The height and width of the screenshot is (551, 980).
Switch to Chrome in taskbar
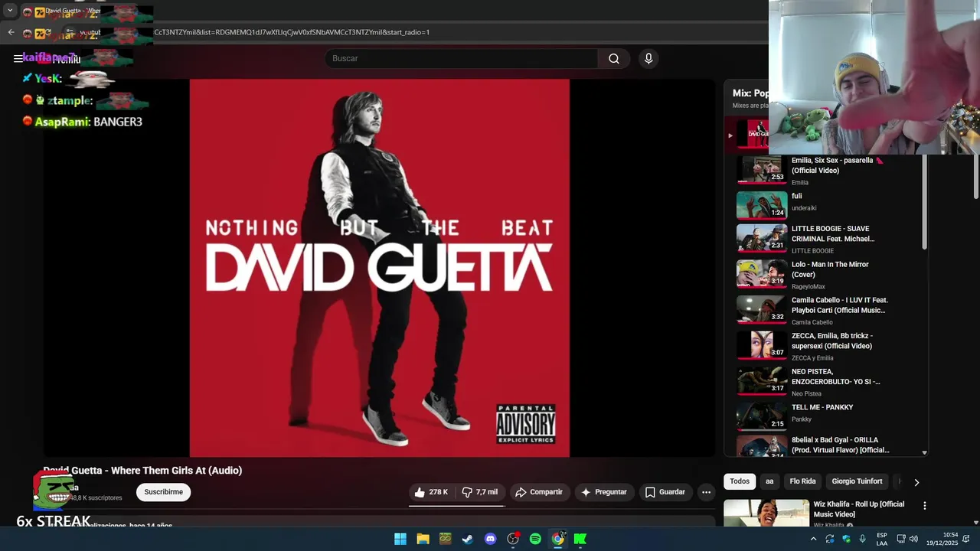(558, 539)
